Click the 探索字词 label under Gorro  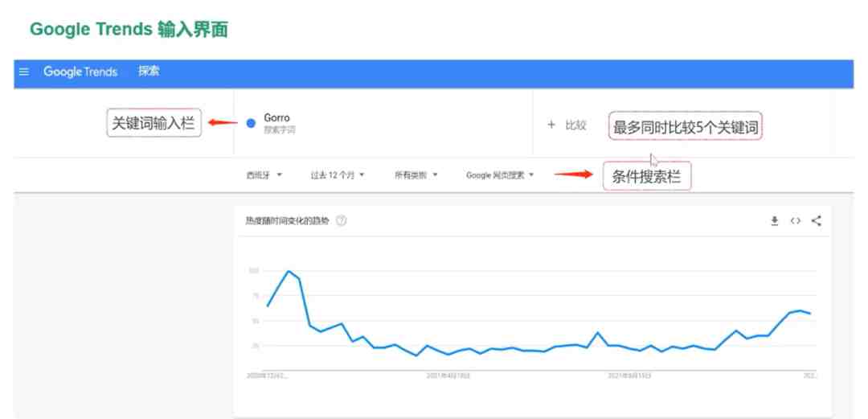280,130
